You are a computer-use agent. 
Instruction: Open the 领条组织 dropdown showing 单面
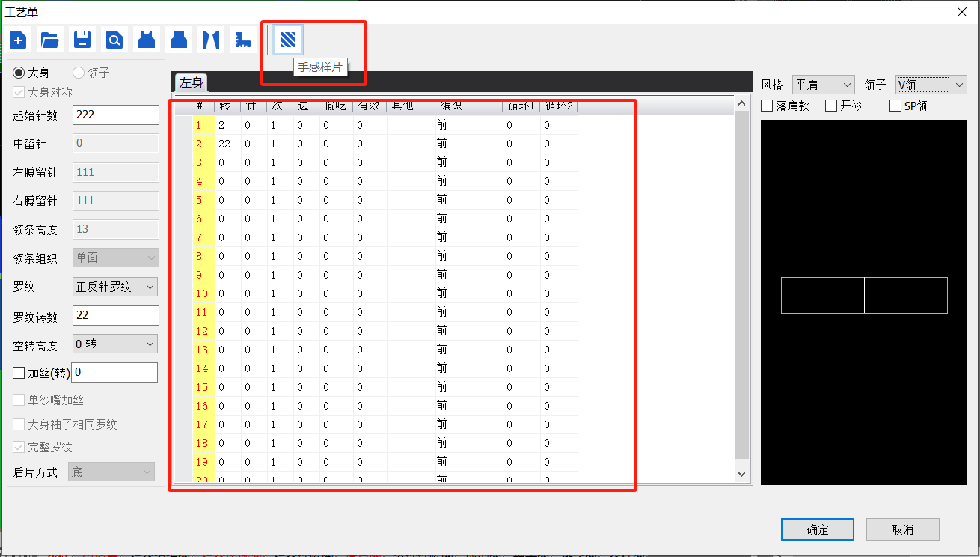coord(115,258)
